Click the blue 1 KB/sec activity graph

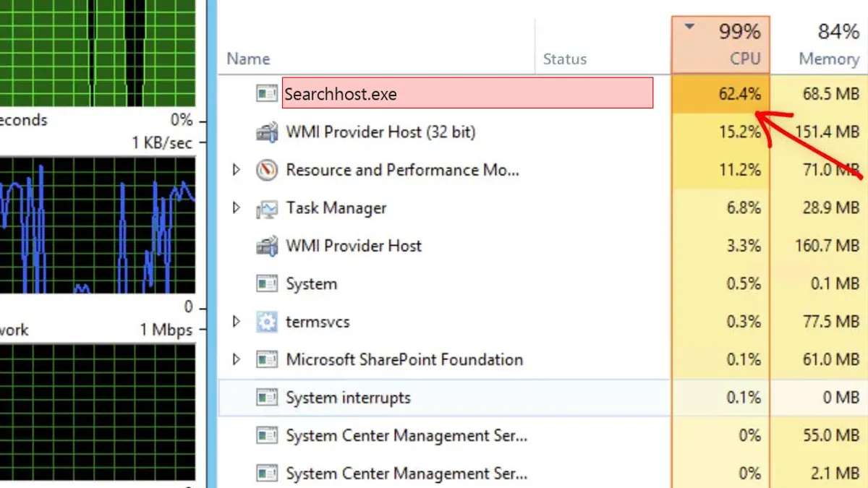[98, 226]
